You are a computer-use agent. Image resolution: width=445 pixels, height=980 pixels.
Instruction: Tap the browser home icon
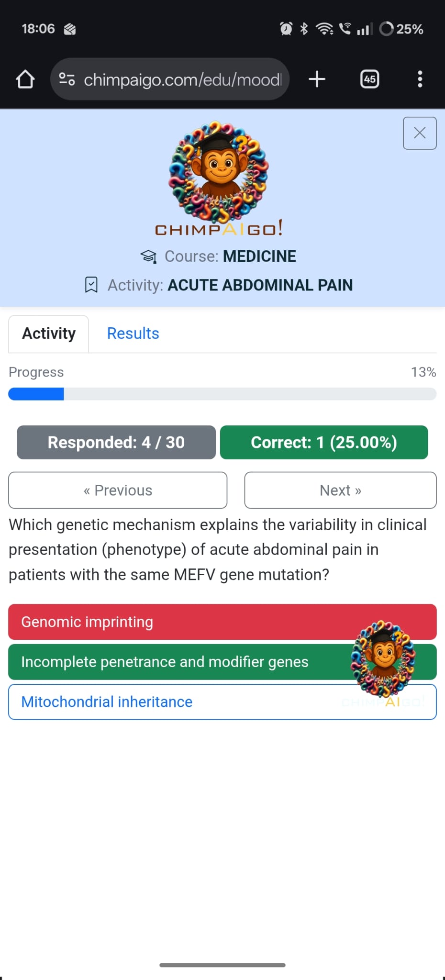25,79
